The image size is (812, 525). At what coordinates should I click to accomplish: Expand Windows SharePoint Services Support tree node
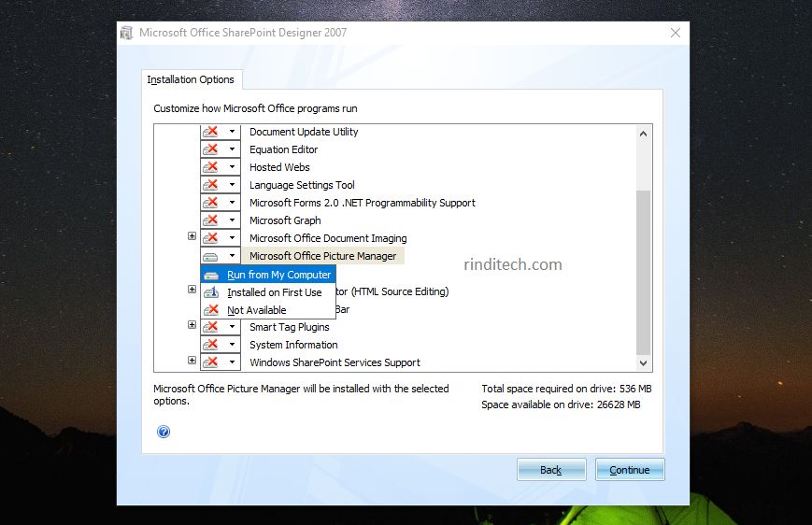click(x=192, y=361)
